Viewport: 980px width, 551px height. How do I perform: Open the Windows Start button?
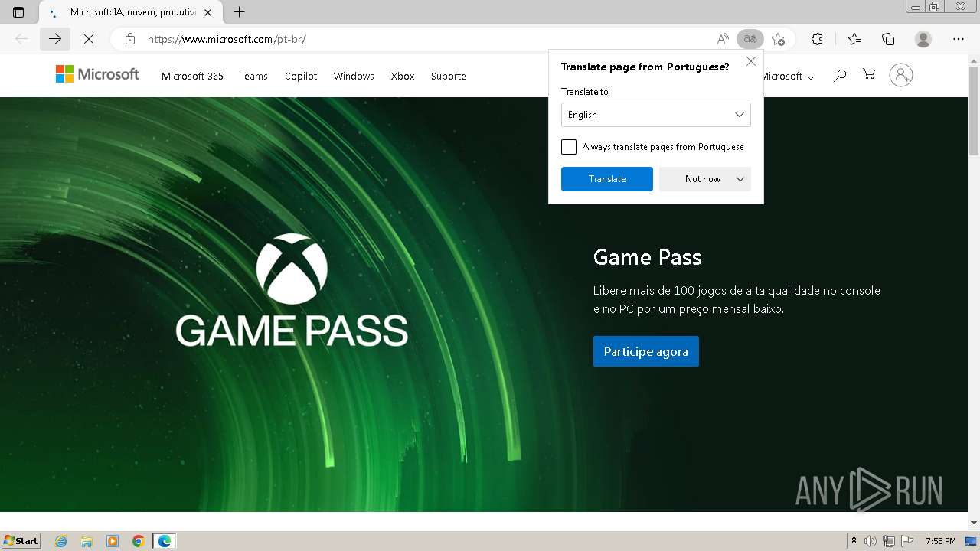coord(21,541)
